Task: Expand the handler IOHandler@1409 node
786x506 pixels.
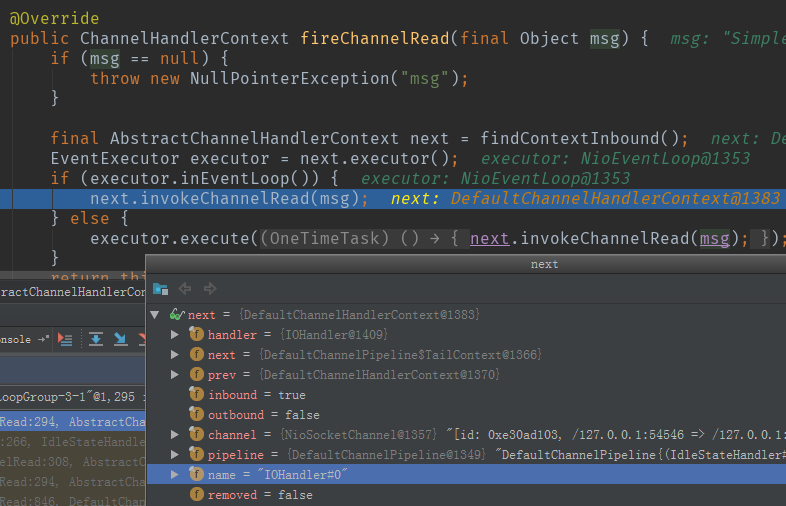Action: [x=174, y=334]
